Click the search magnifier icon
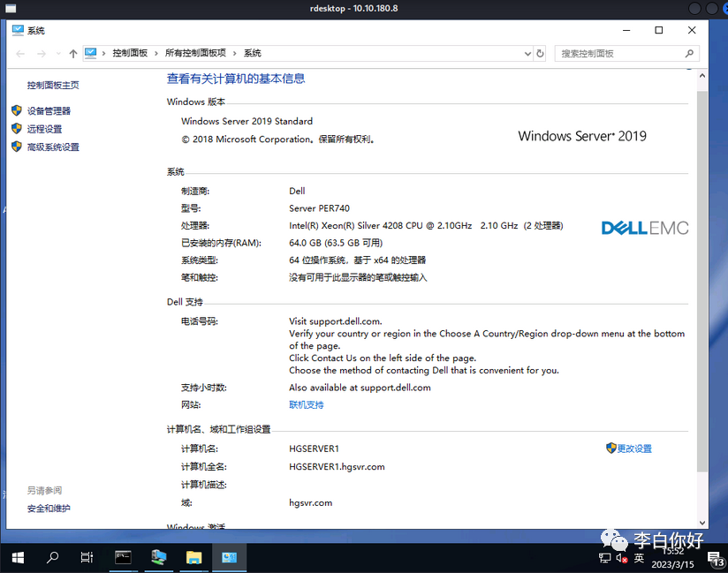This screenshot has width=728, height=573. pyautogui.click(x=689, y=54)
